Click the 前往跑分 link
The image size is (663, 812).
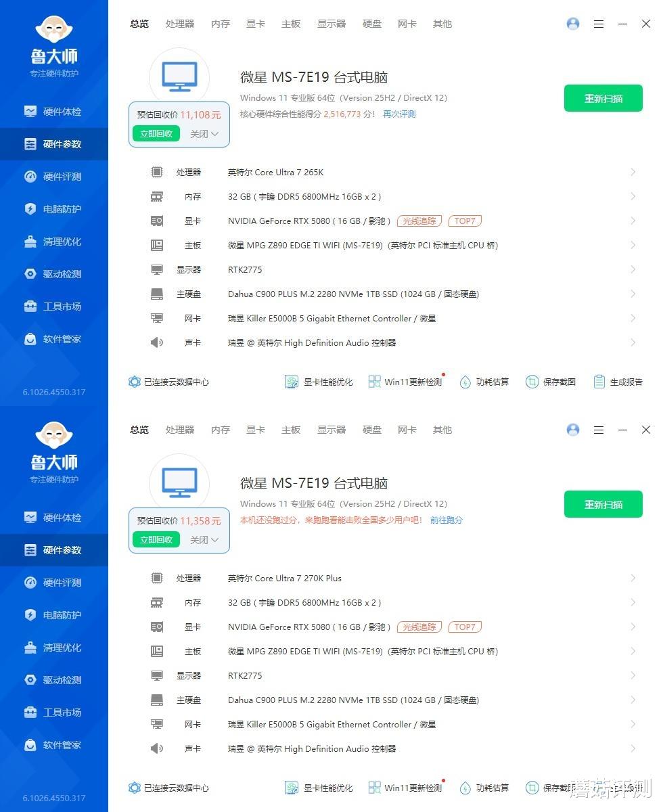(x=447, y=520)
